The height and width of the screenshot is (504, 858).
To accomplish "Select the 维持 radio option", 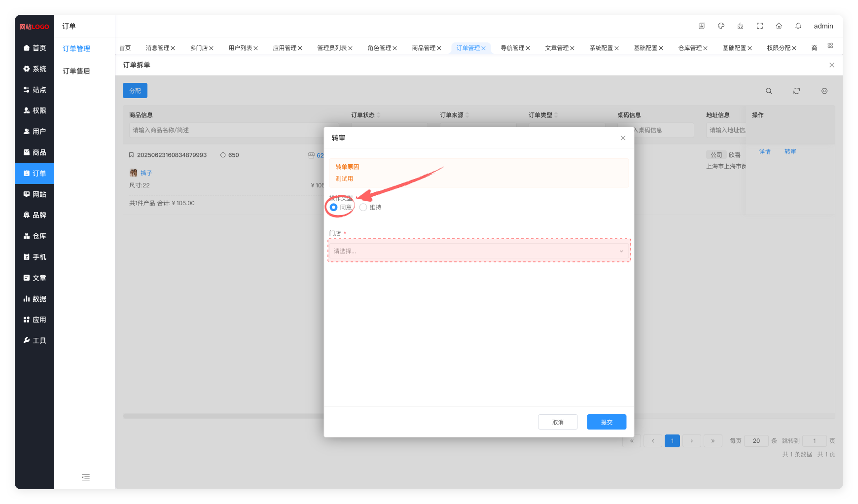I will pos(363,207).
